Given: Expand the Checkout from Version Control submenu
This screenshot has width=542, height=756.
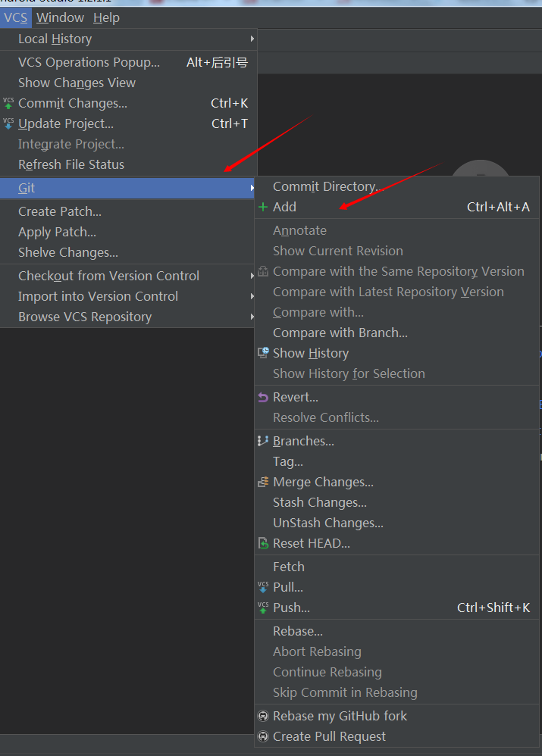Looking at the screenshot, I should [x=252, y=276].
